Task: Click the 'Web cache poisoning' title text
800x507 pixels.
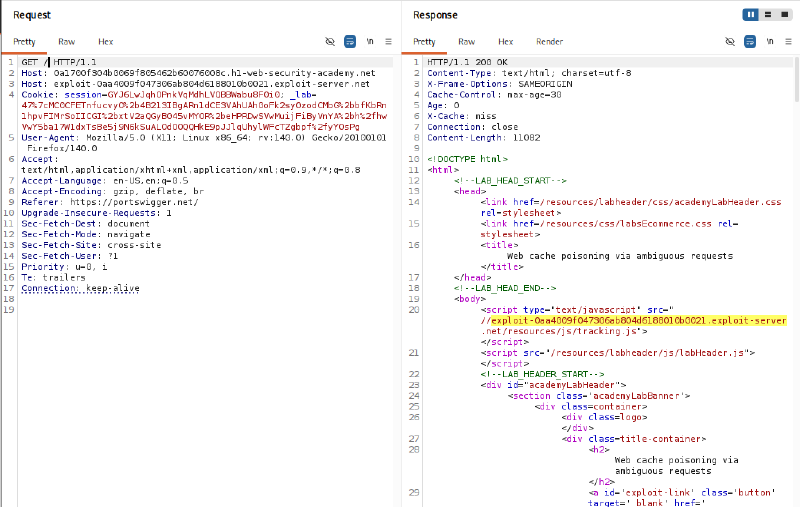Action: 620,256
